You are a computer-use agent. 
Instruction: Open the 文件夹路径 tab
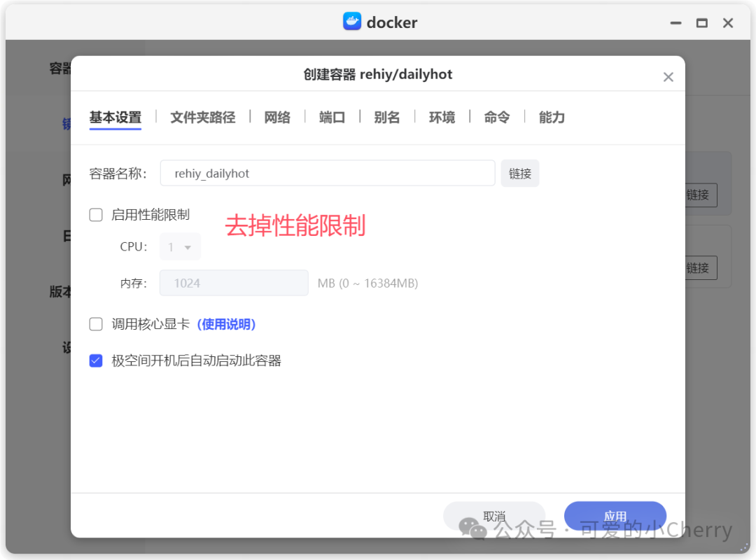[x=203, y=117]
